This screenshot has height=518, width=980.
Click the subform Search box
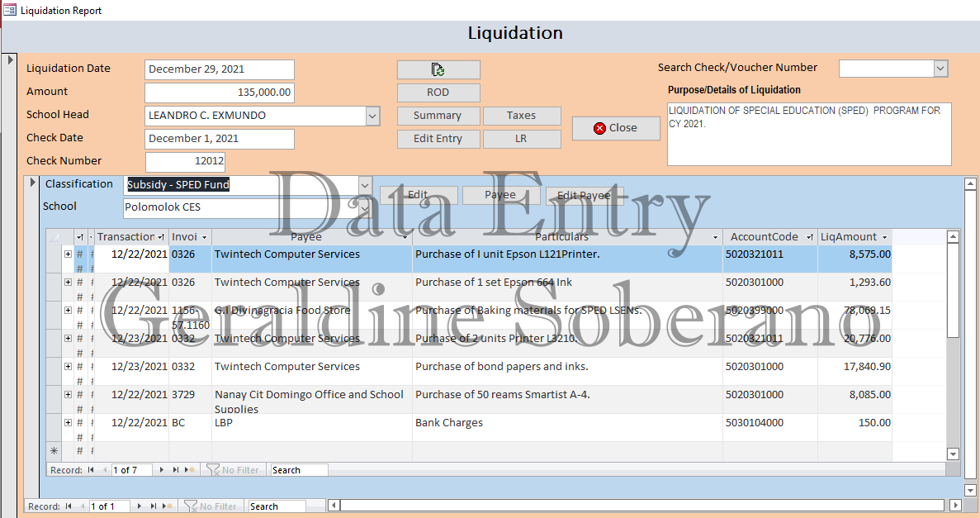click(299, 470)
